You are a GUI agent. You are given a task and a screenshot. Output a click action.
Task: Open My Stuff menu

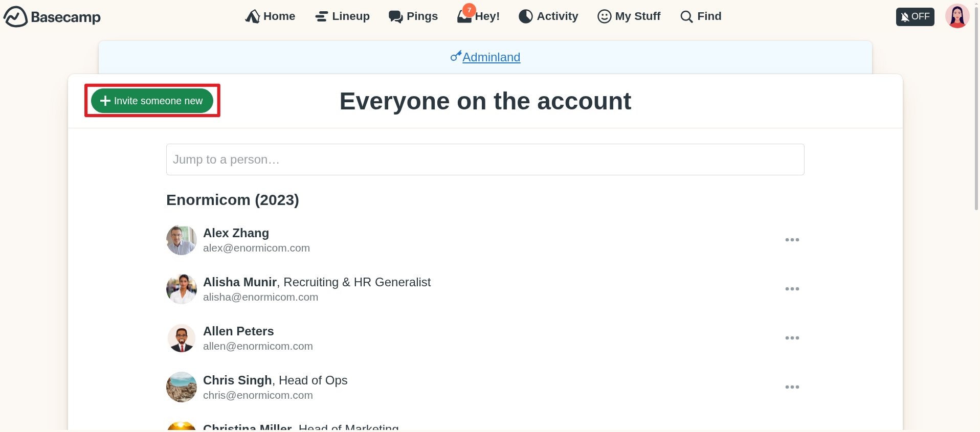(x=629, y=16)
